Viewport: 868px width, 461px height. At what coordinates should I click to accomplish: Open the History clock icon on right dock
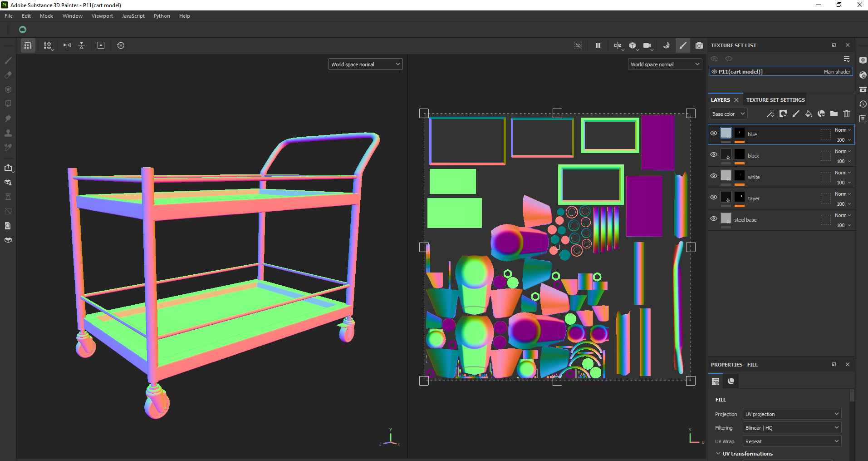(863, 104)
